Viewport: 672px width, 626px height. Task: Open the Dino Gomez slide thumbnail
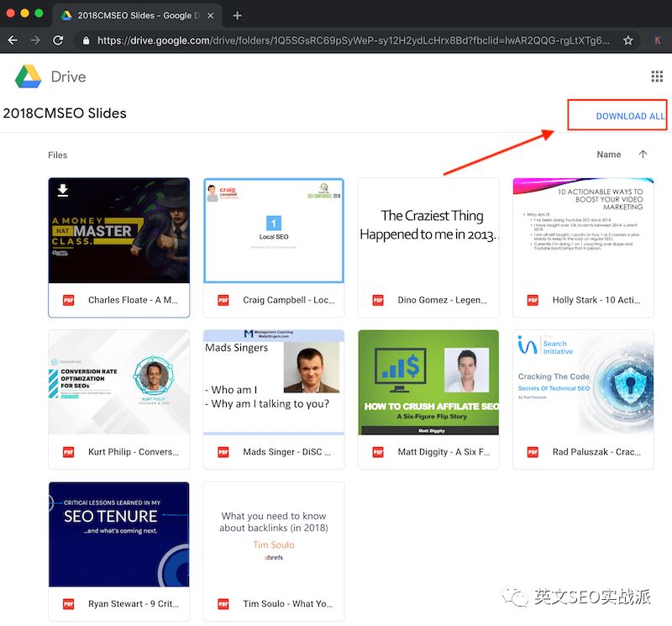point(428,231)
